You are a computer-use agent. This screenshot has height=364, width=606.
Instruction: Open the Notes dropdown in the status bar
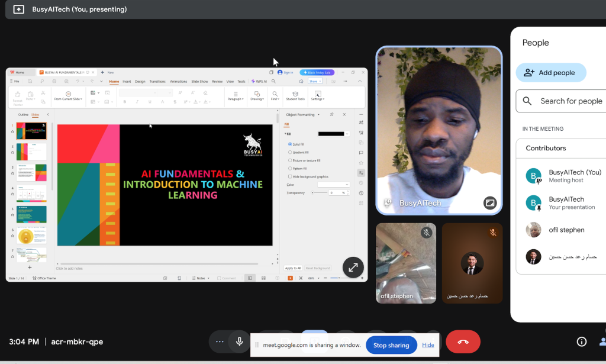pos(201,278)
